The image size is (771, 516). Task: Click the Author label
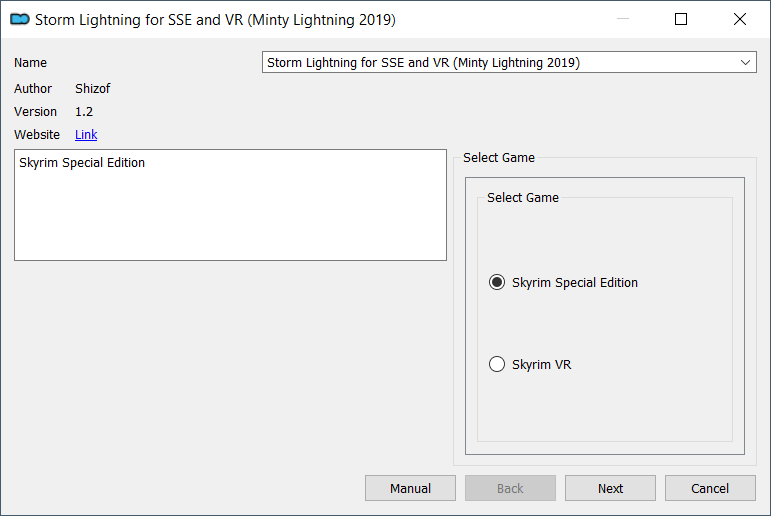click(x=33, y=89)
